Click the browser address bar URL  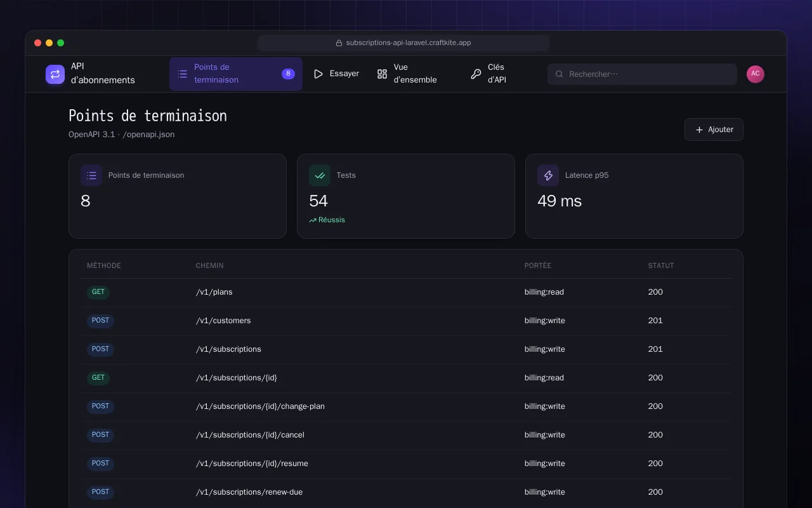409,43
